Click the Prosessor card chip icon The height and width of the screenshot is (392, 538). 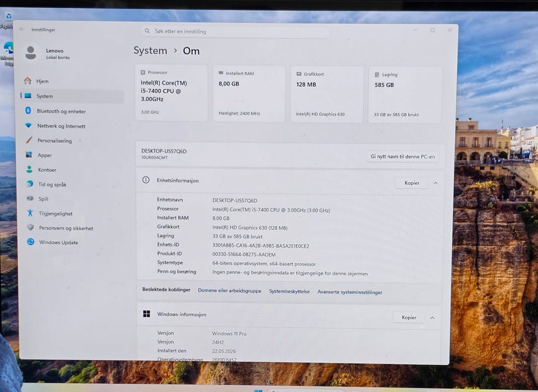click(x=143, y=72)
